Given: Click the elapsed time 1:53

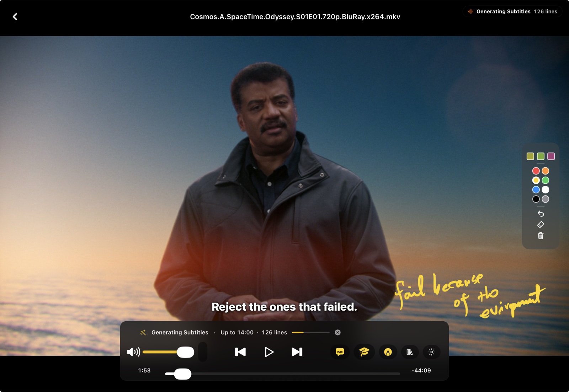Looking at the screenshot, I should tap(144, 371).
